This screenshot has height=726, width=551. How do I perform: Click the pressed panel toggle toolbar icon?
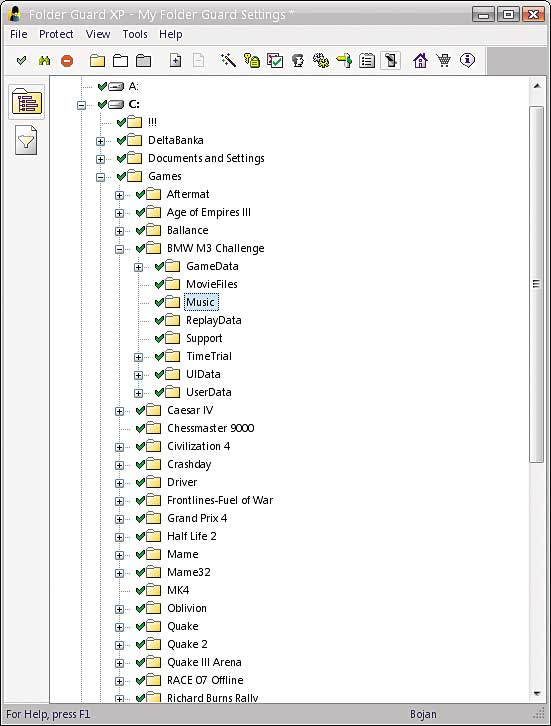point(390,61)
